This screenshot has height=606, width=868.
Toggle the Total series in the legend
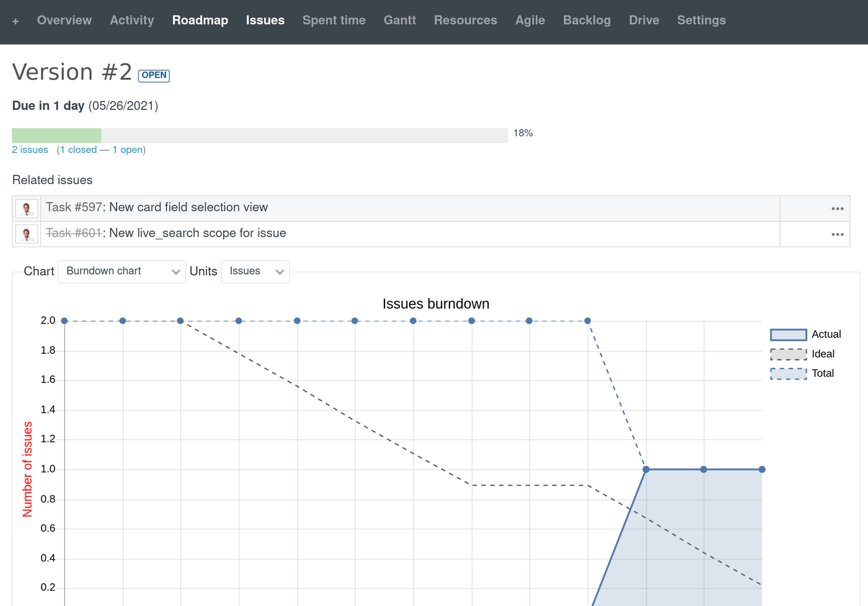823,373
